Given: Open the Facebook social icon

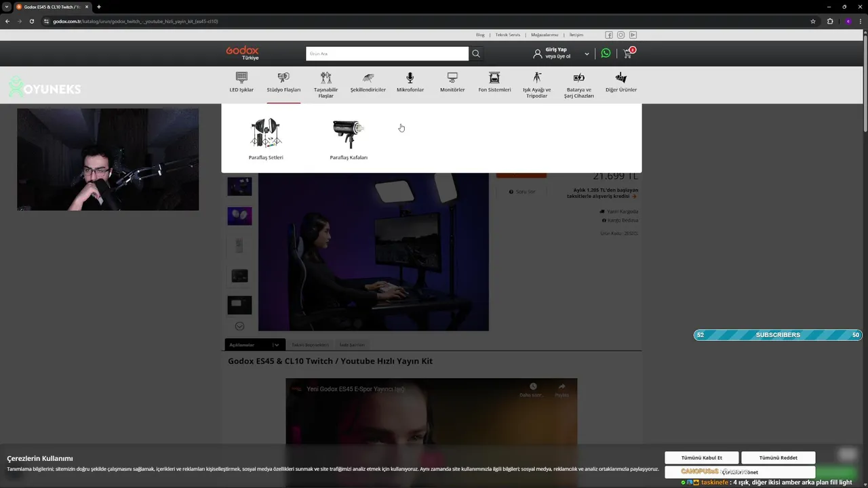Looking at the screenshot, I should click(x=609, y=35).
